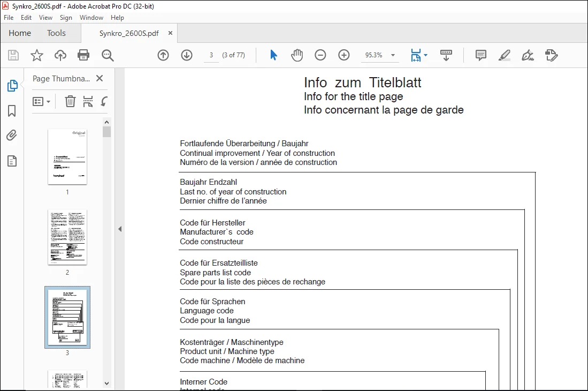The height and width of the screenshot is (391, 588).
Task: Close the Page Thumbnails panel
Action: point(100,78)
